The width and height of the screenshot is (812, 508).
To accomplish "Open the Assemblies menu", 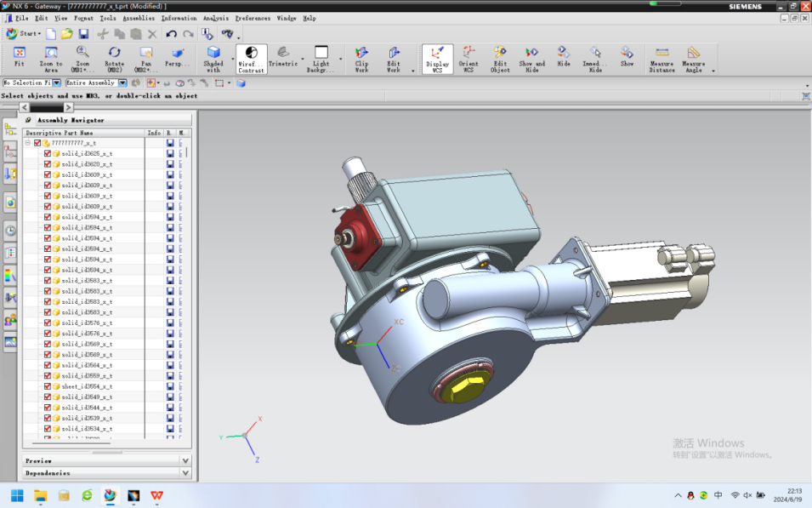I will pyautogui.click(x=139, y=18).
